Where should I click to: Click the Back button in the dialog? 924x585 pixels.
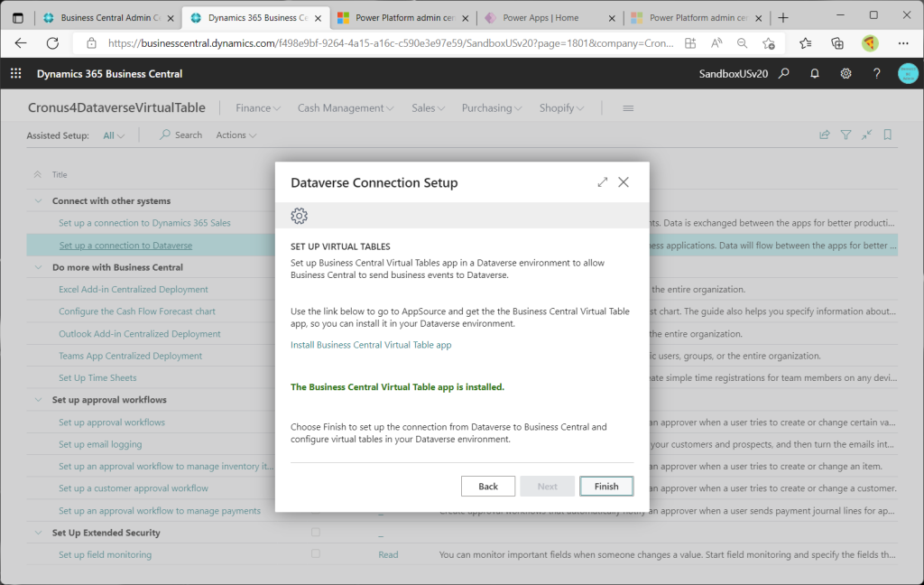pos(488,486)
